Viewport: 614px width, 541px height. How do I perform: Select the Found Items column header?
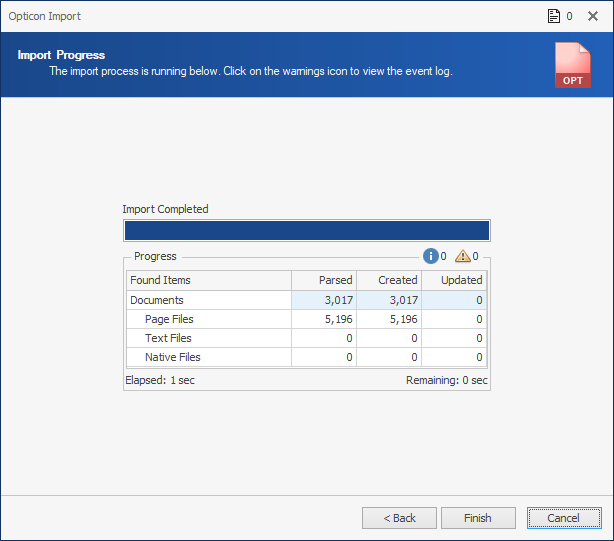(209, 280)
